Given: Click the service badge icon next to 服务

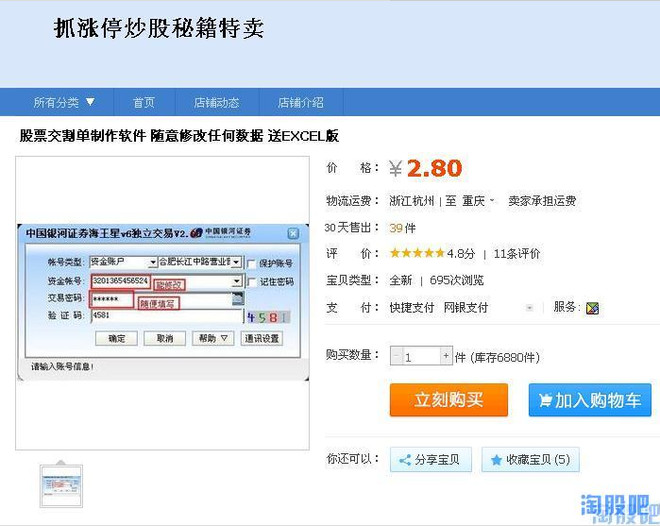Looking at the screenshot, I should point(592,308).
